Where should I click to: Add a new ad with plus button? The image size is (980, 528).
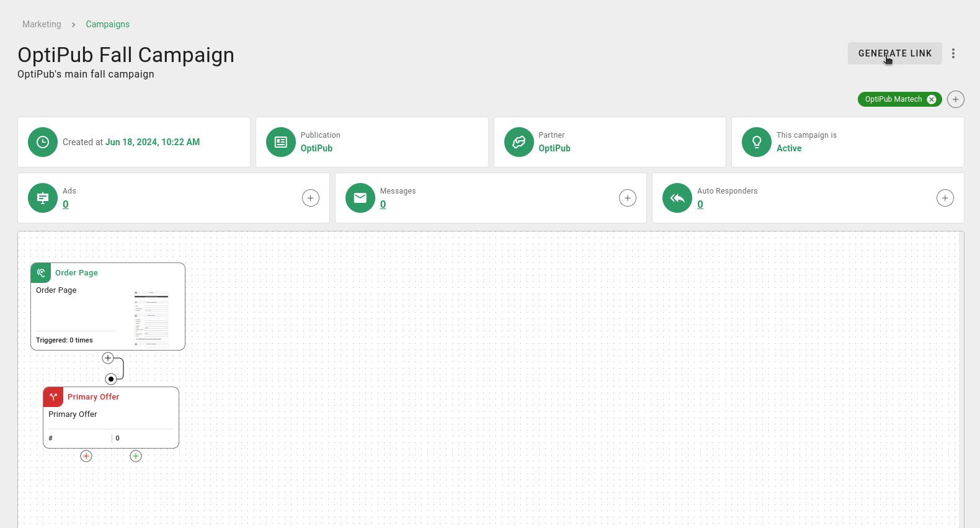(311, 198)
